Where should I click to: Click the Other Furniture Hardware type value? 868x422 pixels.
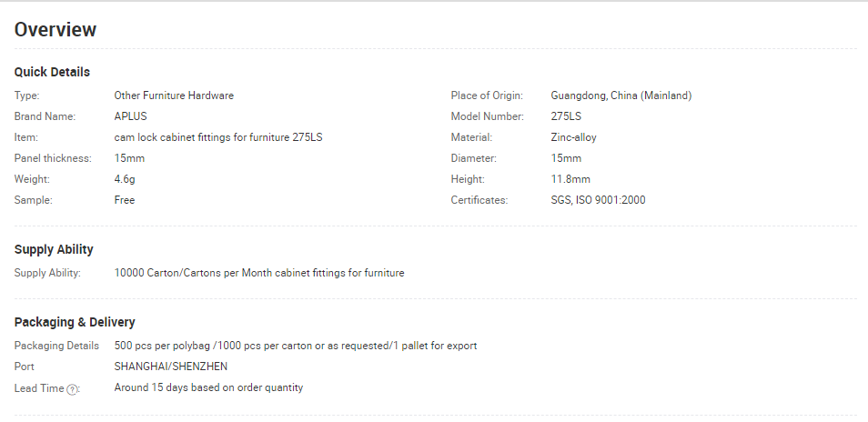tap(174, 95)
